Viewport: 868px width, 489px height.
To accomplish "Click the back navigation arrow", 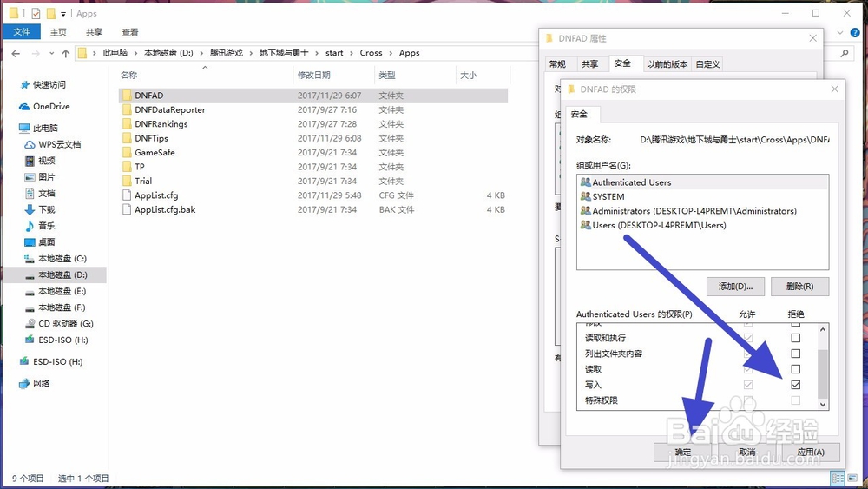I will click(x=16, y=53).
